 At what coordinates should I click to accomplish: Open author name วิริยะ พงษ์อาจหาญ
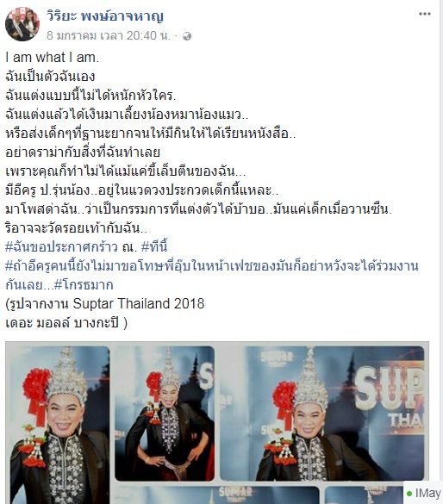(105, 16)
